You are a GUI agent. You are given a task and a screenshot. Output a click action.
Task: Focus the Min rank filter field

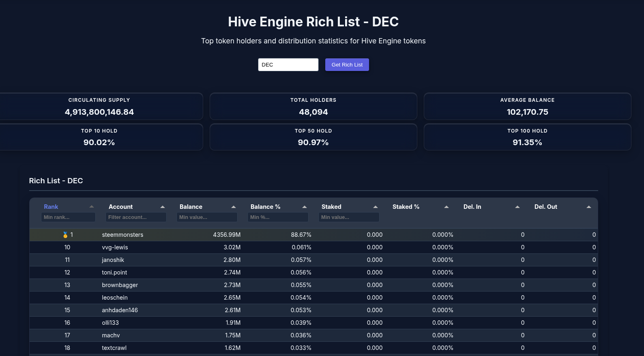pos(68,217)
